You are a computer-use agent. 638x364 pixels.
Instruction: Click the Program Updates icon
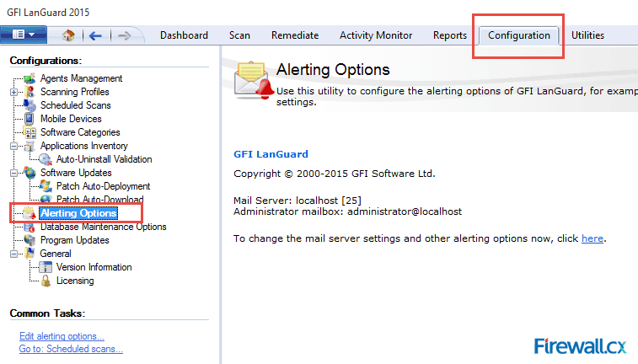click(29, 240)
